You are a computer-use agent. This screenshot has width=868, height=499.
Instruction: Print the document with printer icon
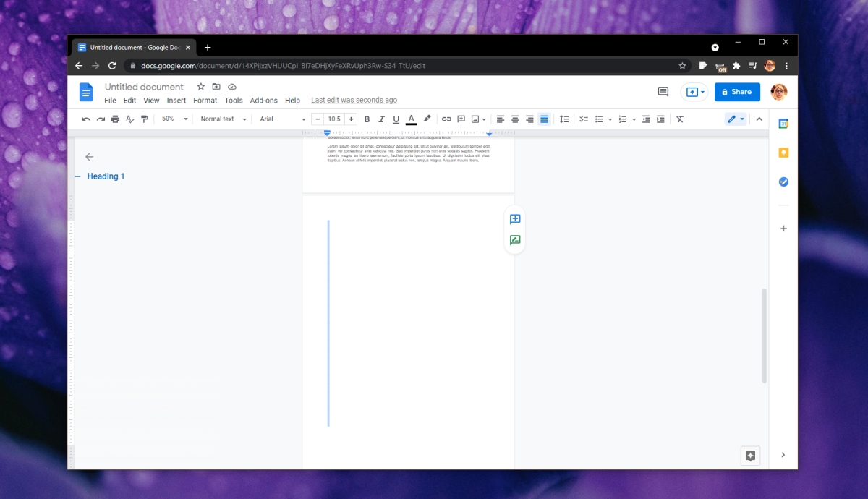tap(115, 119)
